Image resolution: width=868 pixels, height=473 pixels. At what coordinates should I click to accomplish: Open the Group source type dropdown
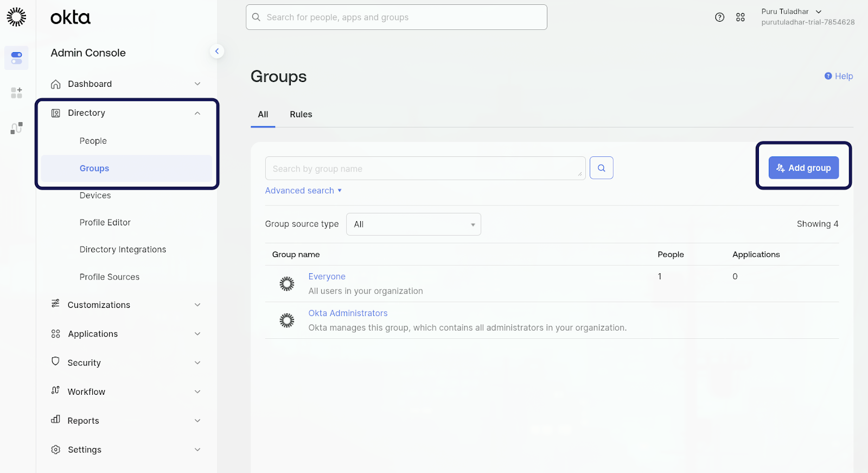(x=413, y=224)
